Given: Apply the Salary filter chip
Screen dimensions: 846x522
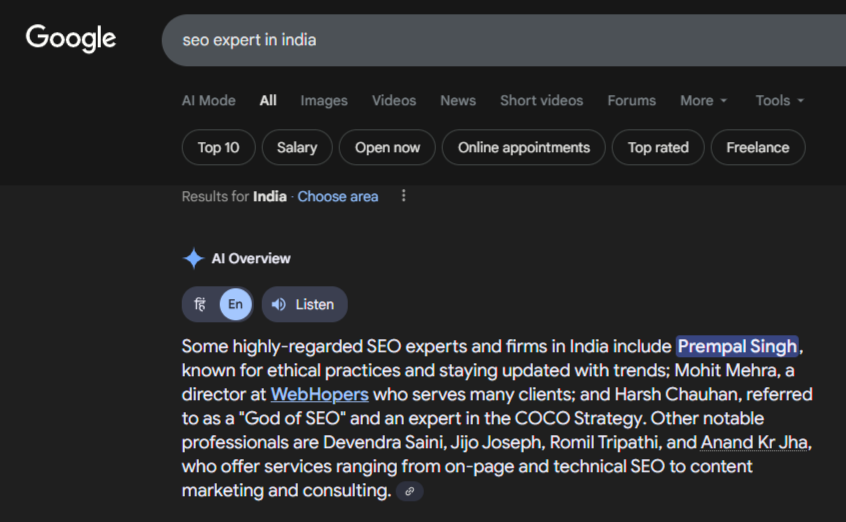Looking at the screenshot, I should tap(297, 147).
